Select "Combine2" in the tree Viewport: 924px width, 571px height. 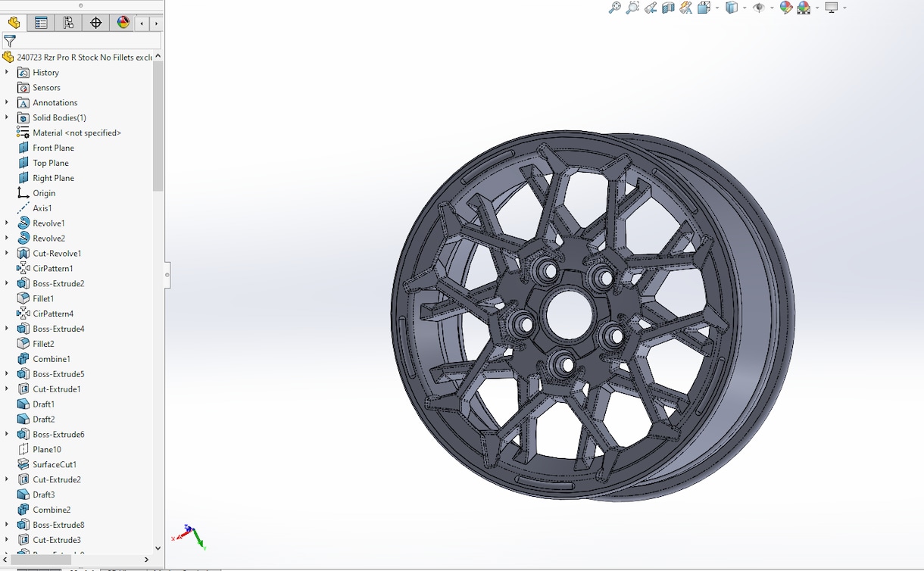click(52, 510)
